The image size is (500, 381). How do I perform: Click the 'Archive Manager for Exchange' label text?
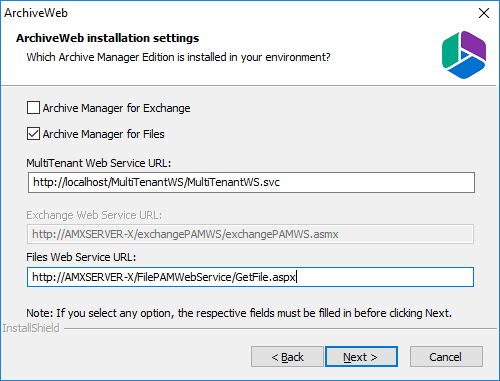[116, 108]
